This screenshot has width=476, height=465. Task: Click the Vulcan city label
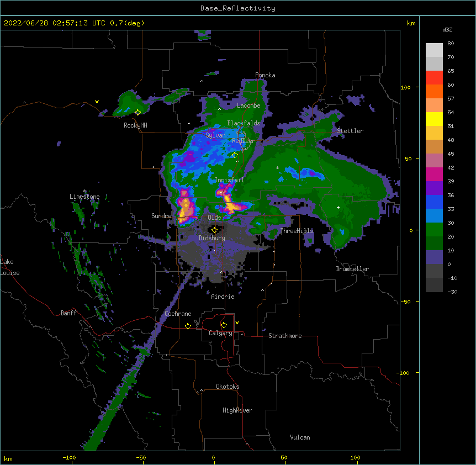click(x=300, y=437)
